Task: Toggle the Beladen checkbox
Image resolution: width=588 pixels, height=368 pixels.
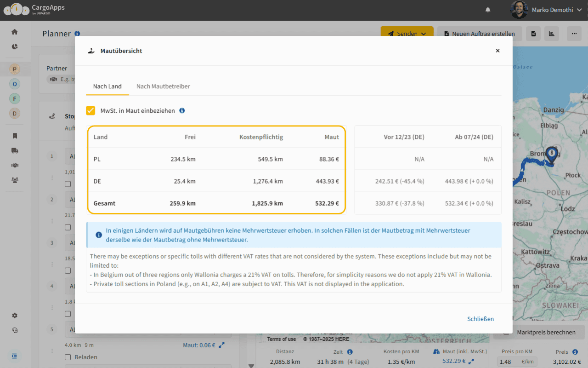Action: point(68,357)
